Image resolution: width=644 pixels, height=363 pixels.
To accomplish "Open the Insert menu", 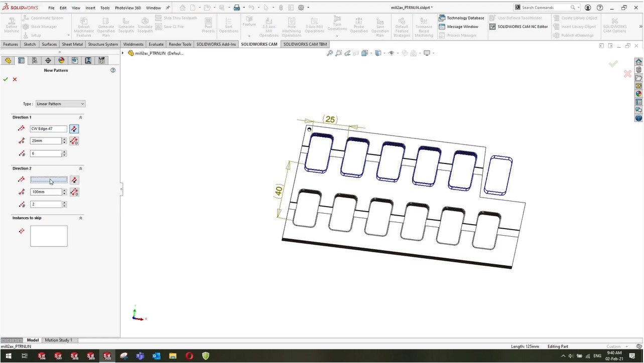I will point(90,8).
